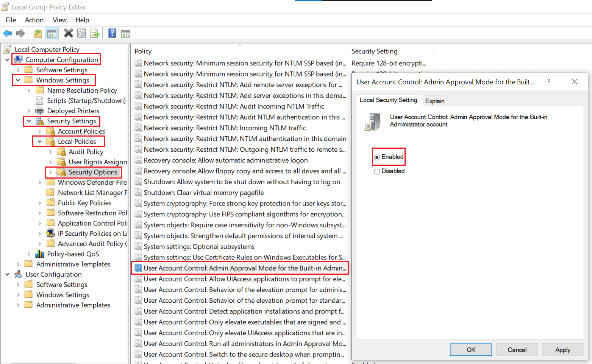
Task: Click the Scripts (Startup/Shutdown) icon
Action: 39,101
